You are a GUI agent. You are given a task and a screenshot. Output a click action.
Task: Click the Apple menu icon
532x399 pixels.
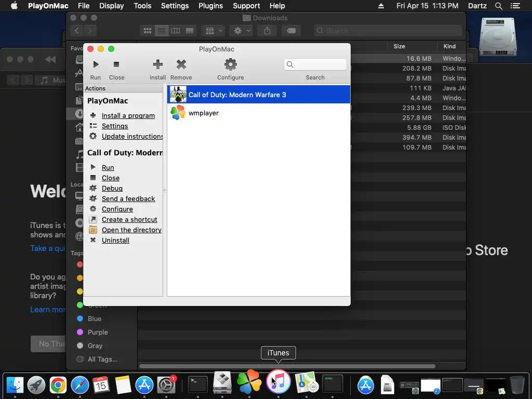pos(14,6)
